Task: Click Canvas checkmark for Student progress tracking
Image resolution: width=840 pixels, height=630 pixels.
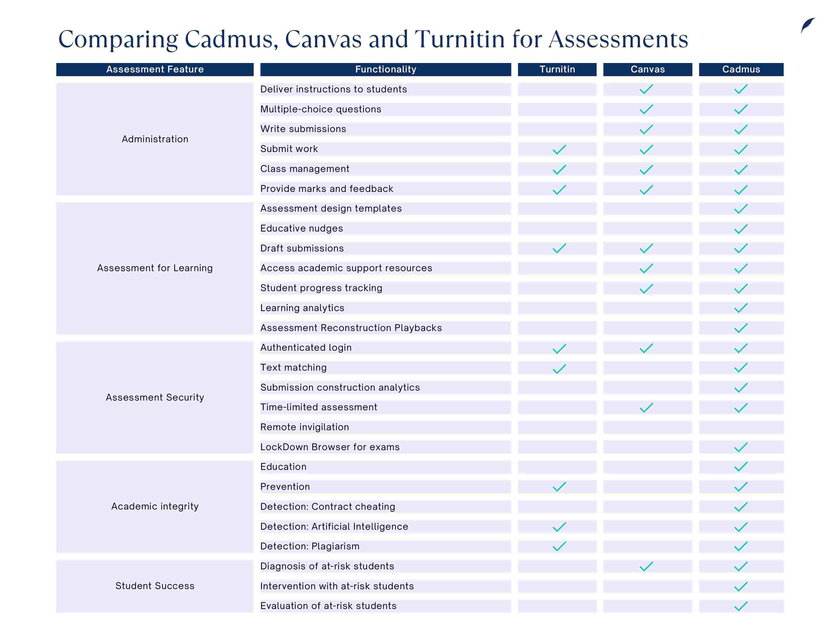Action: [646, 288]
